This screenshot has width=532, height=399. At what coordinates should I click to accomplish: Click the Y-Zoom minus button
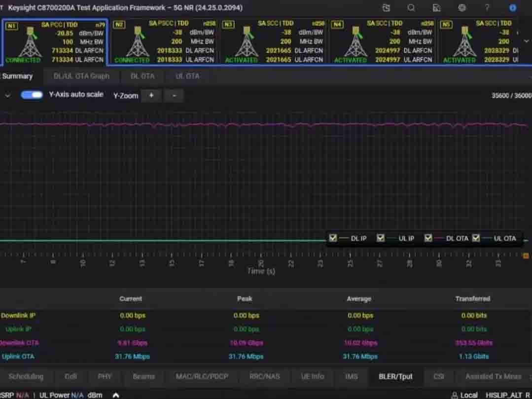pos(174,96)
